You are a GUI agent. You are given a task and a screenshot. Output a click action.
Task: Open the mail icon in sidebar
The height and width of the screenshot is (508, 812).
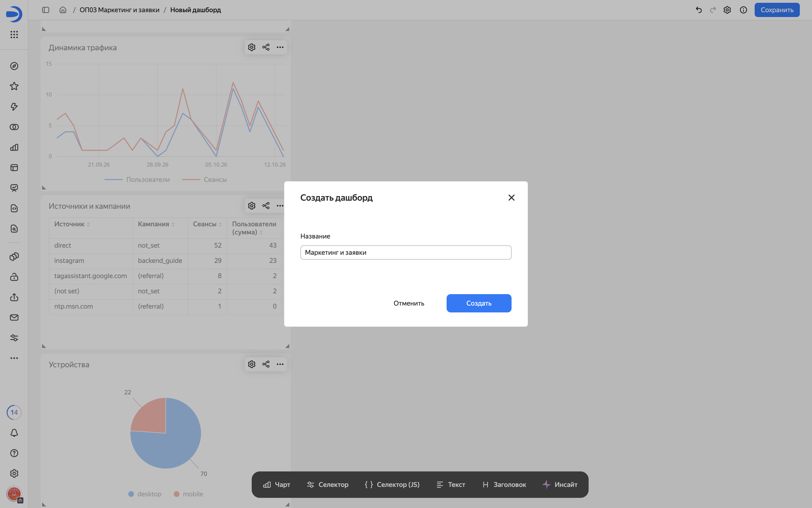[x=14, y=317]
